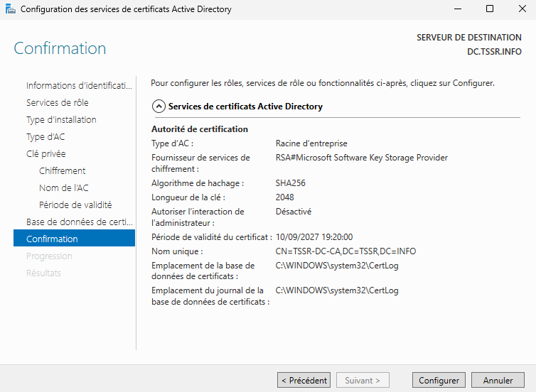The width and height of the screenshot is (536, 392).
Task: Open the Base de données de certificats step
Action: (x=79, y=222)
